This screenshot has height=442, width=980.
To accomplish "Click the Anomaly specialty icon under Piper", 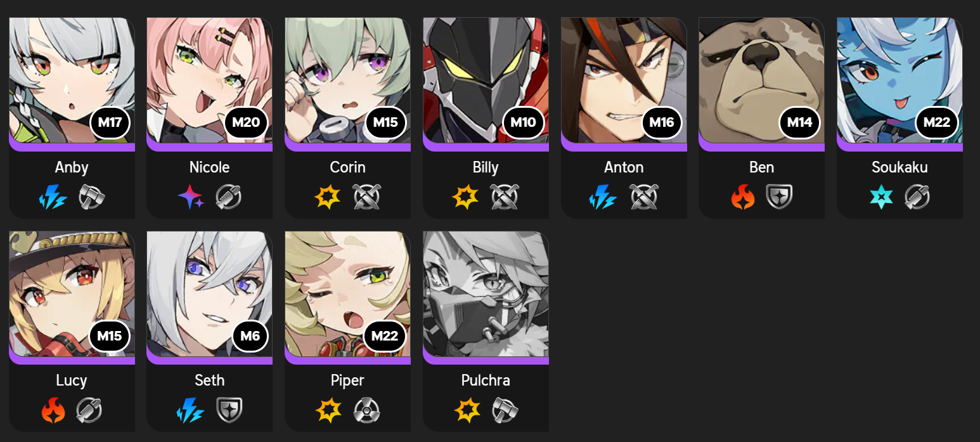I will [x=366, y=410].
